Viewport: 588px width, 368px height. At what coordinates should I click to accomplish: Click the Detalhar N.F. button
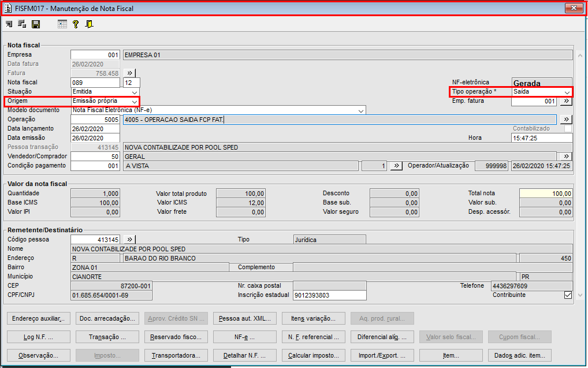[x=245, y=355]
